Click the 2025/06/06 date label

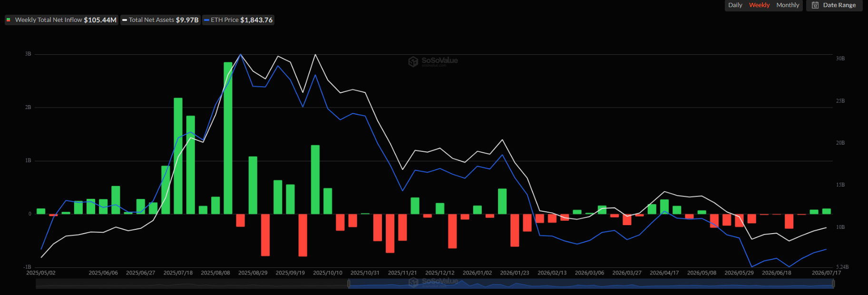click(103, 273)
